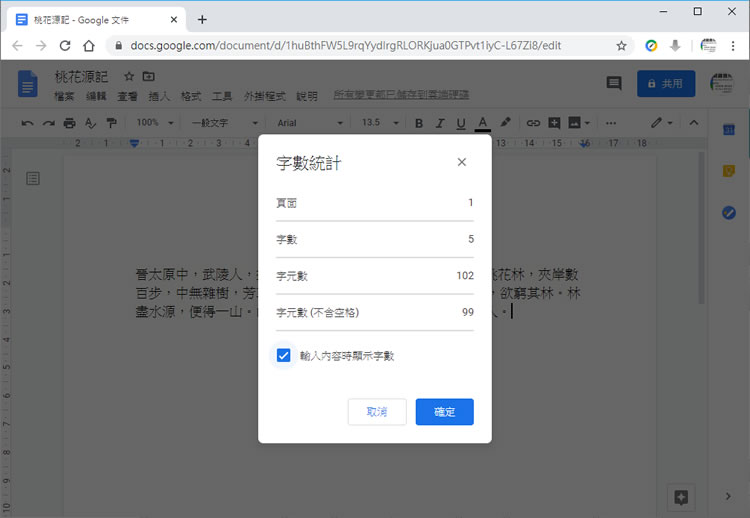Click the paint format roller icon

[x=111, y=123]
